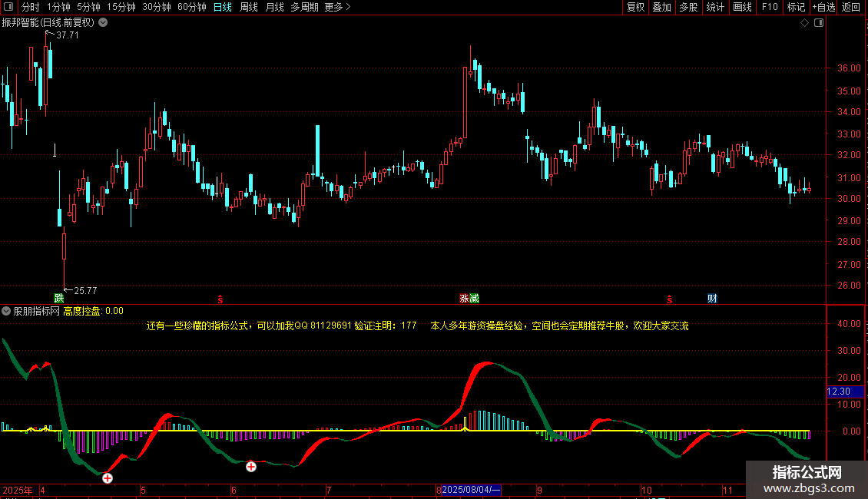Switch to 周线 weekly chart

tap(249, 7)
